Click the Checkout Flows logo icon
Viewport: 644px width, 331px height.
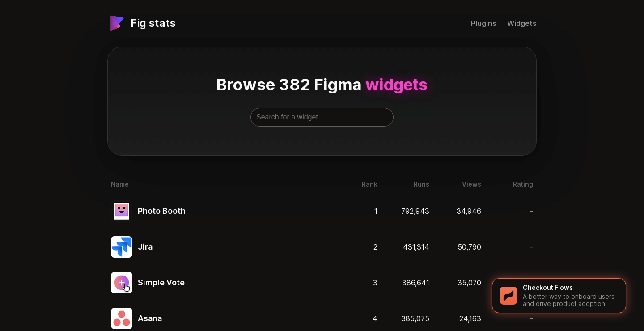click(x=508, y=295)
